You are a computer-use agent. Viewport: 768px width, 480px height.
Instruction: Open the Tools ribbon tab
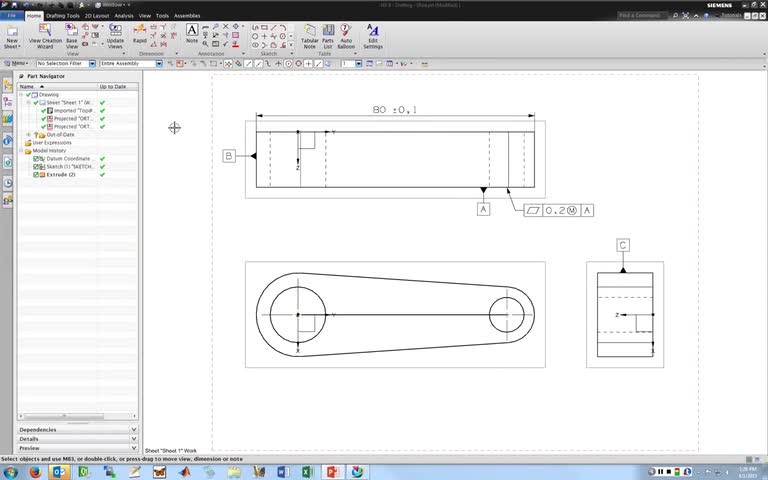tap(162, 16)
